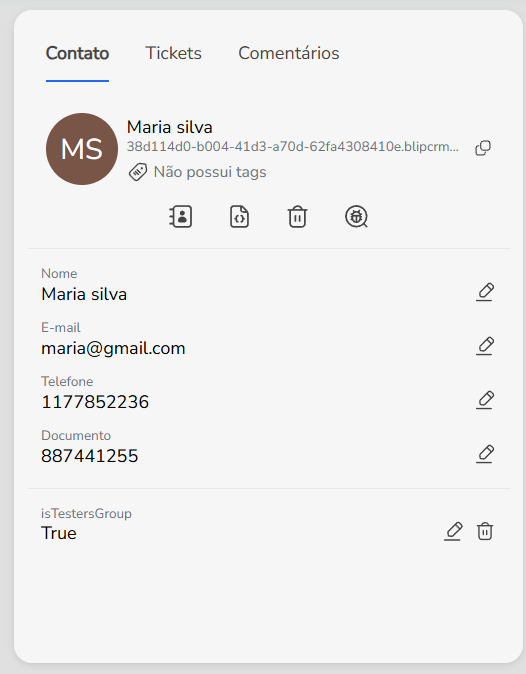526x674 pixels.
Task: Select the Contato tab
Action: click(77, 53)
